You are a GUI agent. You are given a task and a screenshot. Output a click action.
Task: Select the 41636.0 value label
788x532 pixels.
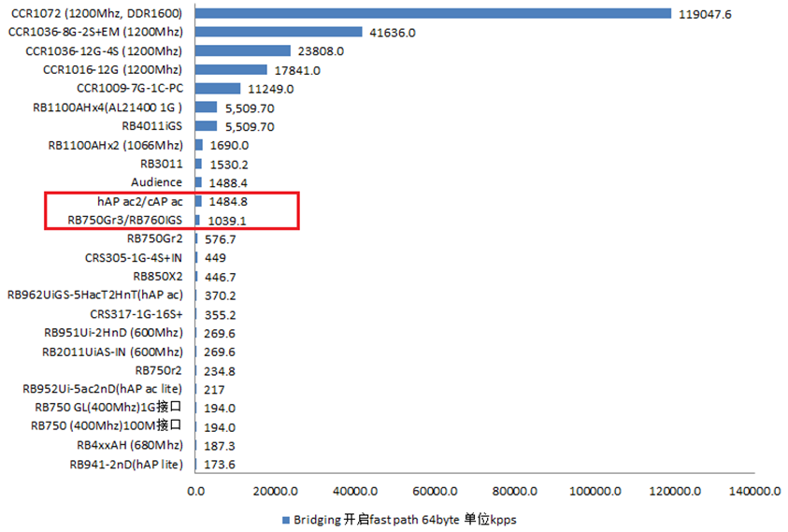tap(393, 33)
